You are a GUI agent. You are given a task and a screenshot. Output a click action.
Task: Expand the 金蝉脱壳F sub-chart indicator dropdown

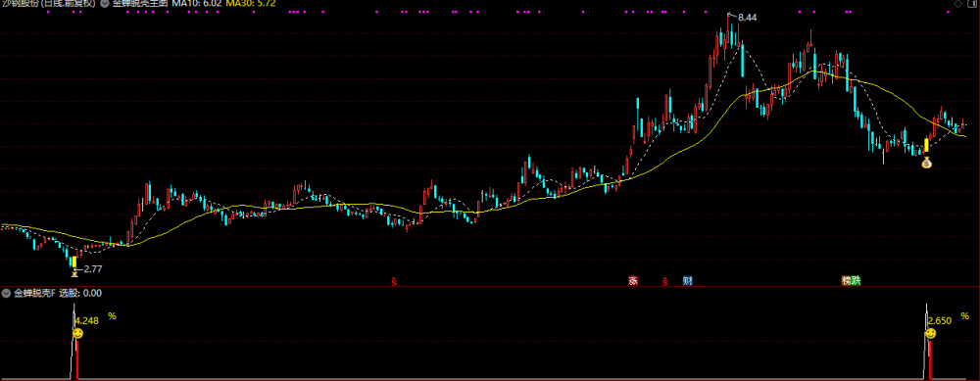[6, 293]
